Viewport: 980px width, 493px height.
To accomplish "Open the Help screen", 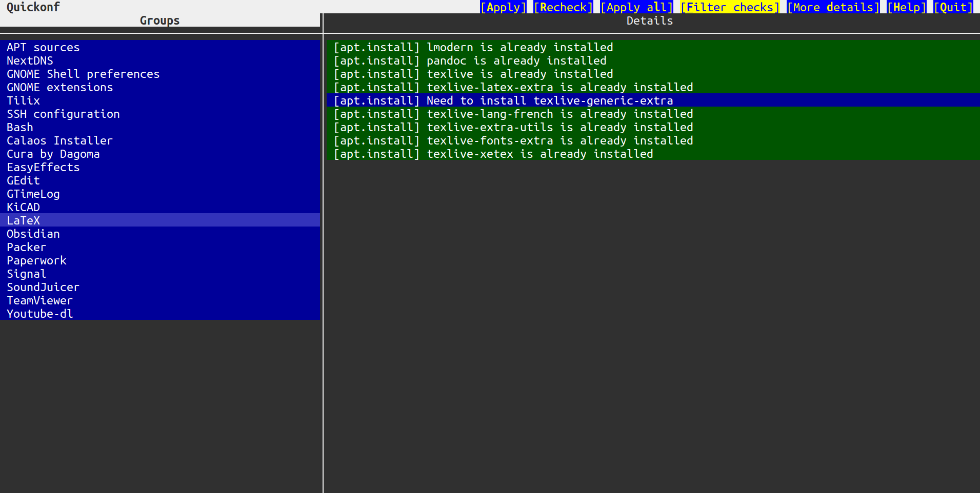I will coord(906,7).
